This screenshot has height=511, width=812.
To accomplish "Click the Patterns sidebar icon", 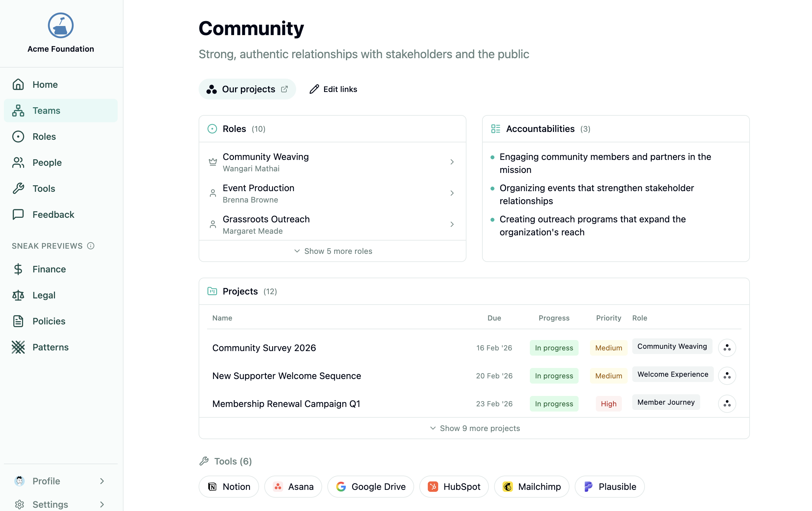I will pos(18,347).
